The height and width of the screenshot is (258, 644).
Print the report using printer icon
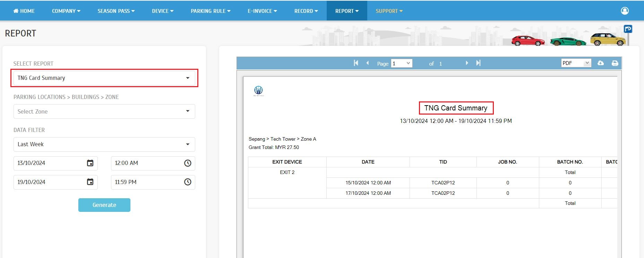click(615, 63)
